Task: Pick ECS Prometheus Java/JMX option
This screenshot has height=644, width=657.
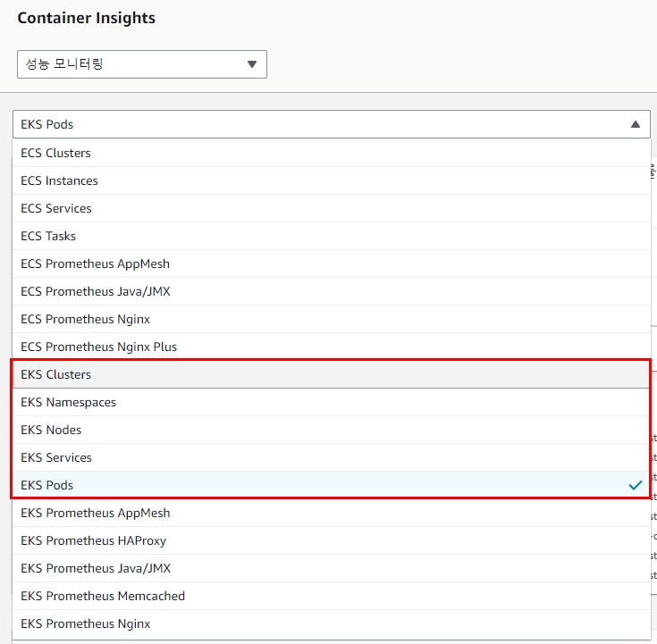Action: tap(332, 291)
